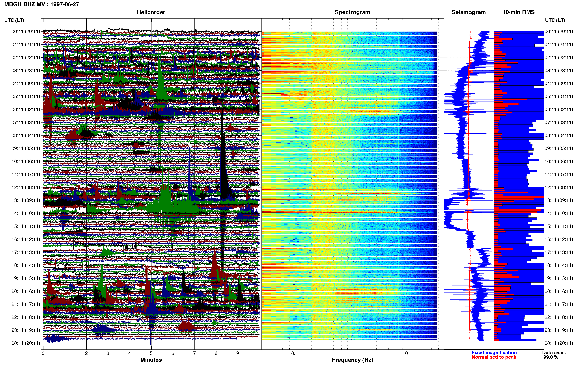Viewport: 588px width, 368px height.
Task: Click the '10-min RMS' panel heading
Action: [x=518, y=12]
